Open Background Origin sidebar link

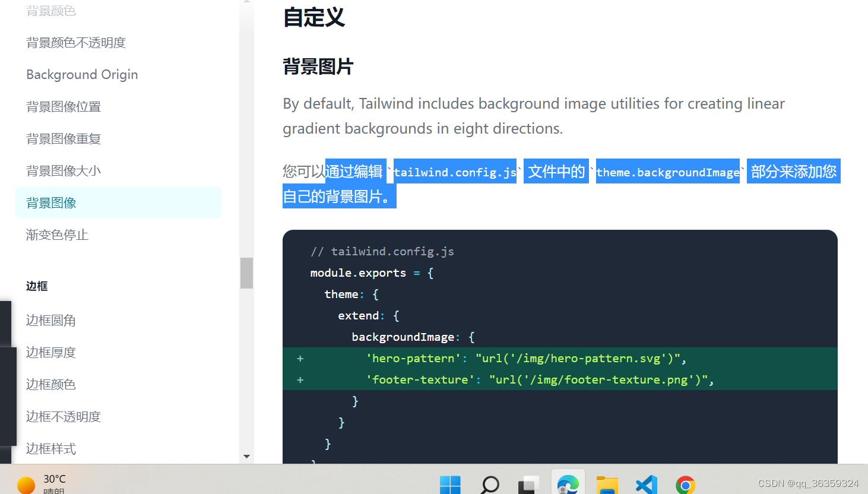pos(82,75)
